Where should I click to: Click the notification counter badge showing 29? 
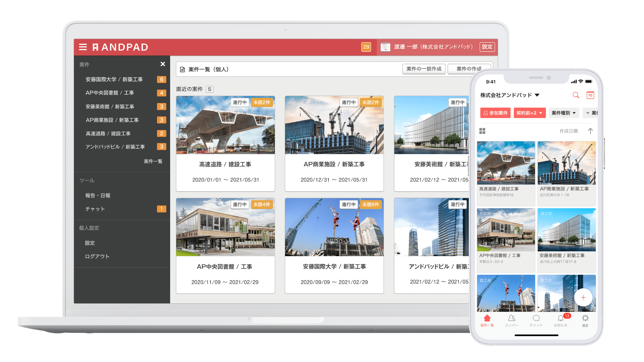point(366,47)
